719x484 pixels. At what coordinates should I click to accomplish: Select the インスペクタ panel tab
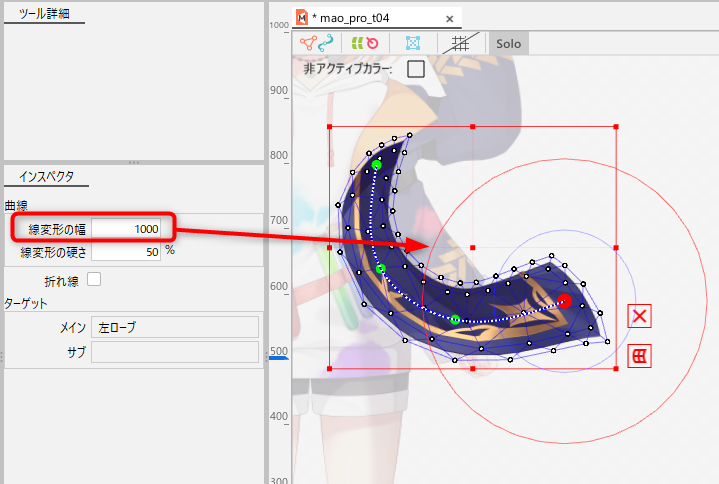coord(46,177)
